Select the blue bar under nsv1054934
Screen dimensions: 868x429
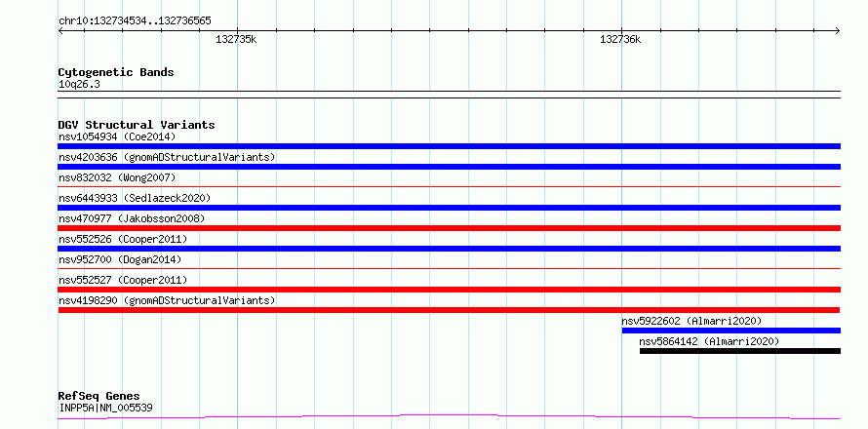(x=449, y=146)
